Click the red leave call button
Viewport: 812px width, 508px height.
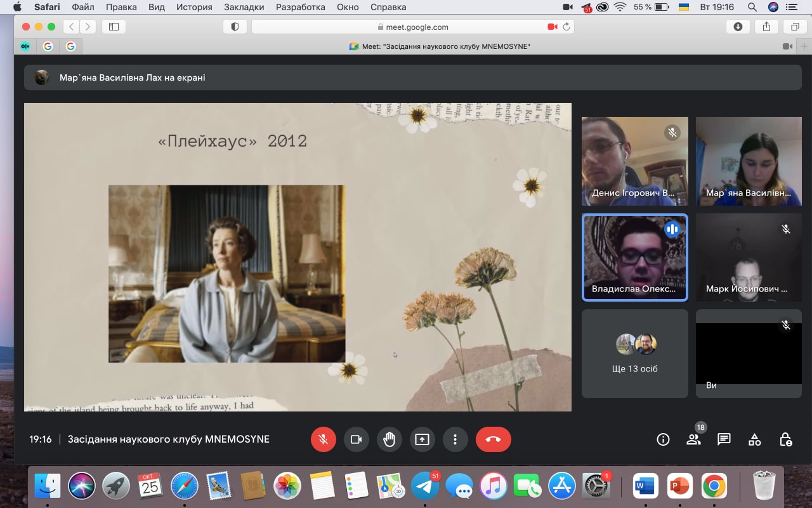point(493,439)
